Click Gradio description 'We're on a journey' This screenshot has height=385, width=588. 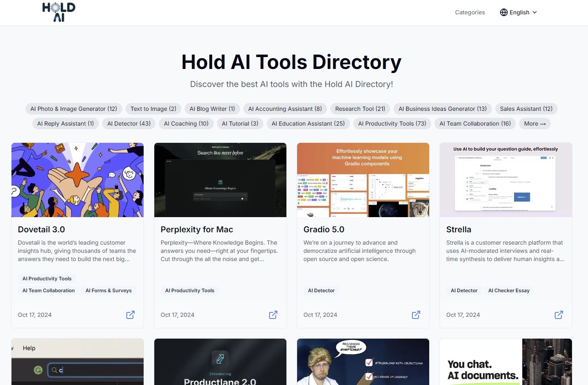pyautogui.click(x=359, y=251)
